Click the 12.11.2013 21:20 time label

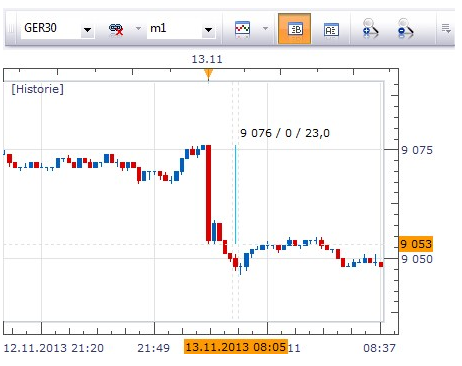(54, 348)
